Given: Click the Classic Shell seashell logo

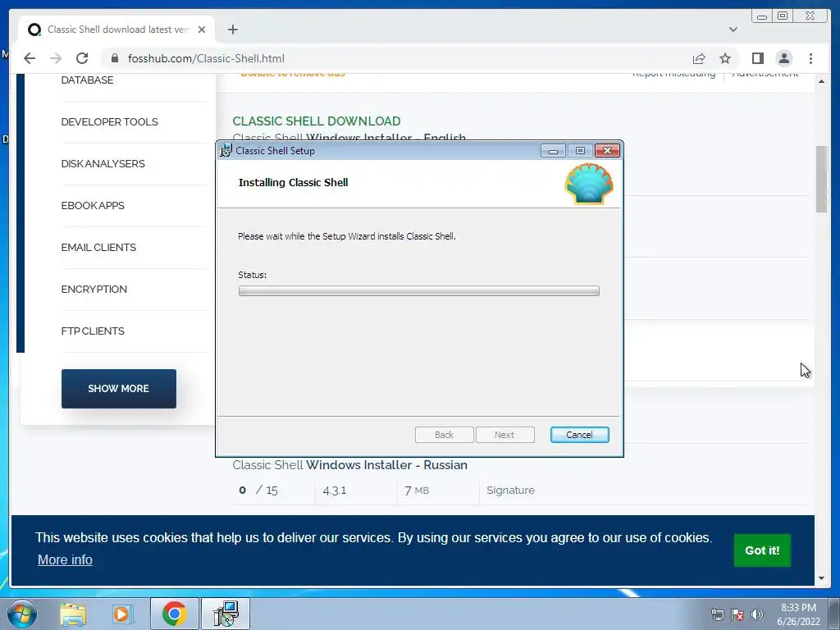Looking at the screenshot, I should tap(589, 184).
